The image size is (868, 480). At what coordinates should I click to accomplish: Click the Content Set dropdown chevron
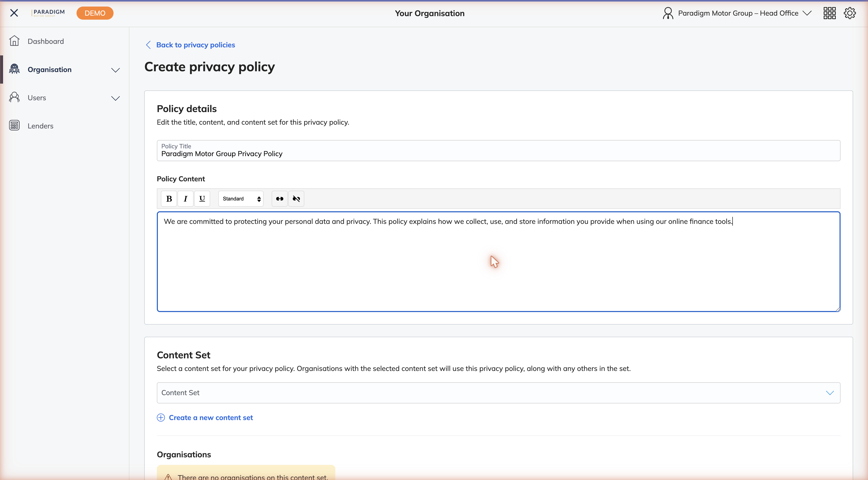829,393
